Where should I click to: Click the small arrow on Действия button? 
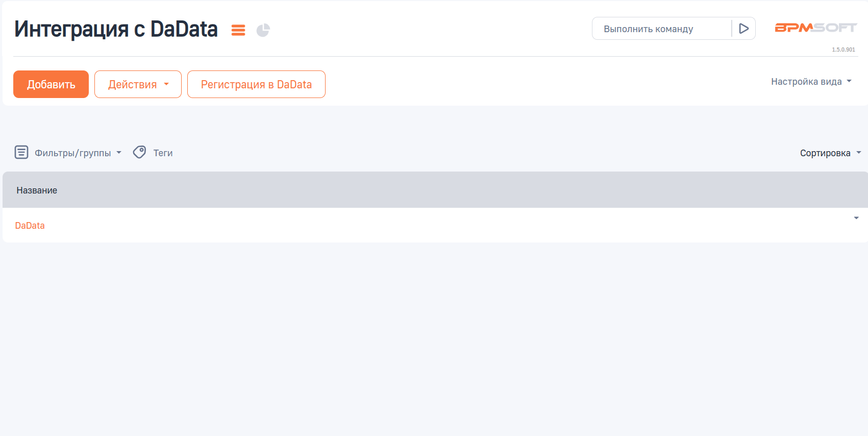[166, 84]
